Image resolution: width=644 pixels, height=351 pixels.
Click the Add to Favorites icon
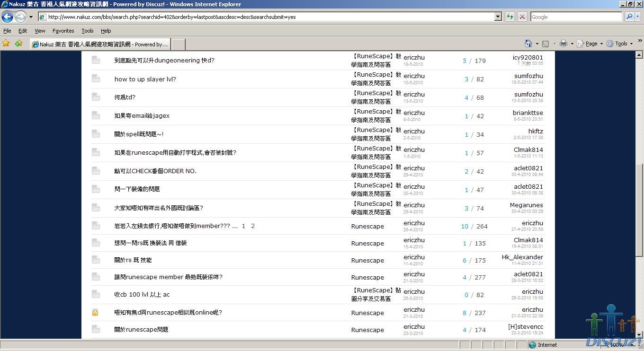(18, 44)
